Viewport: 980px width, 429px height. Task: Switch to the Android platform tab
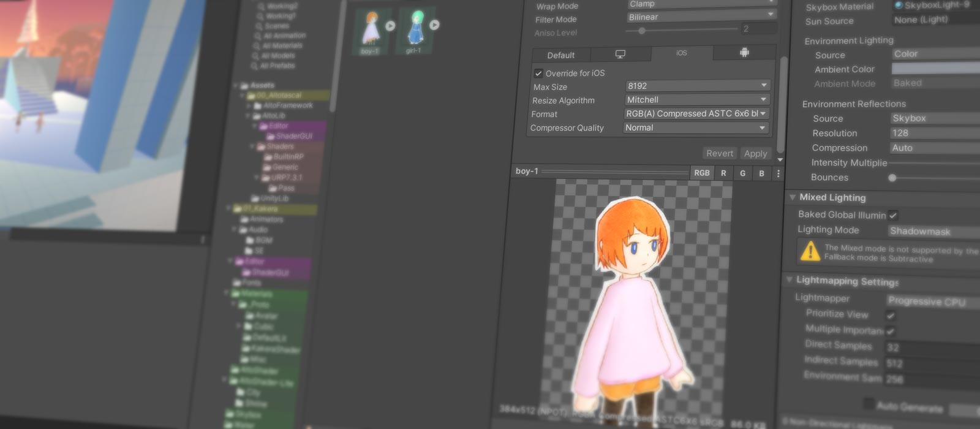744,53
